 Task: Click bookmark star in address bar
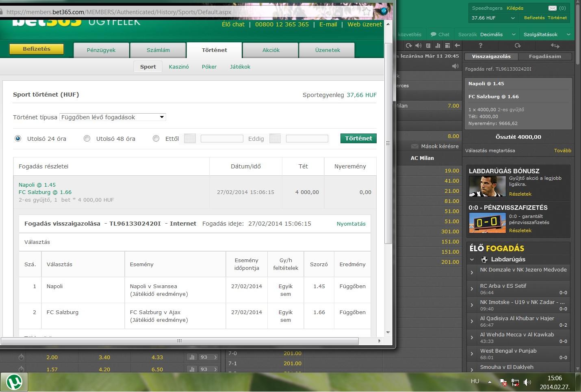click(x=367, y=12)
